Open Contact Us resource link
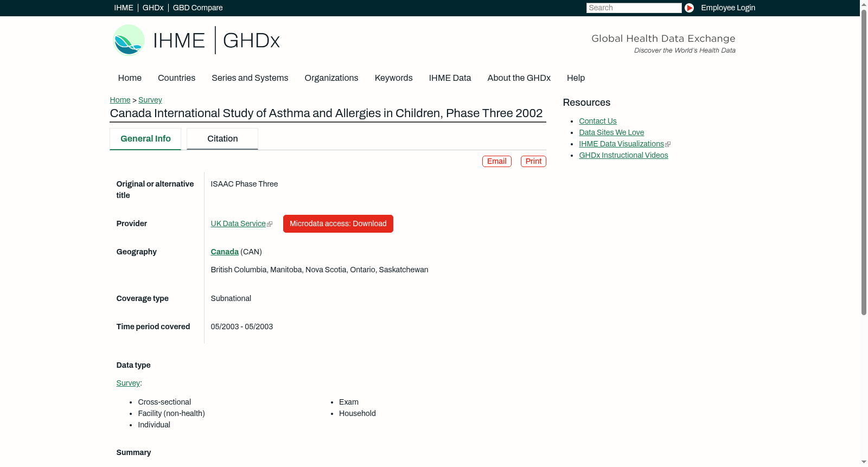This screenshot has height=467, width=868. (598, 121)
